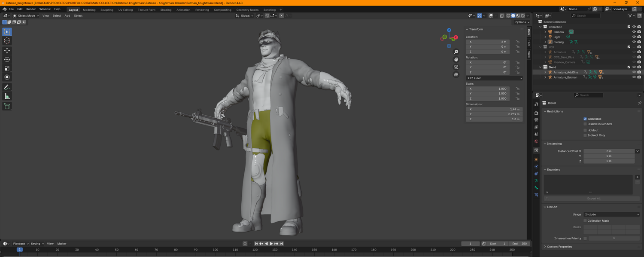Switch orthographic/perspective view grid icon
Image resolution: width=644 pixels, height=257 pixels.
[x=456, y=74]
